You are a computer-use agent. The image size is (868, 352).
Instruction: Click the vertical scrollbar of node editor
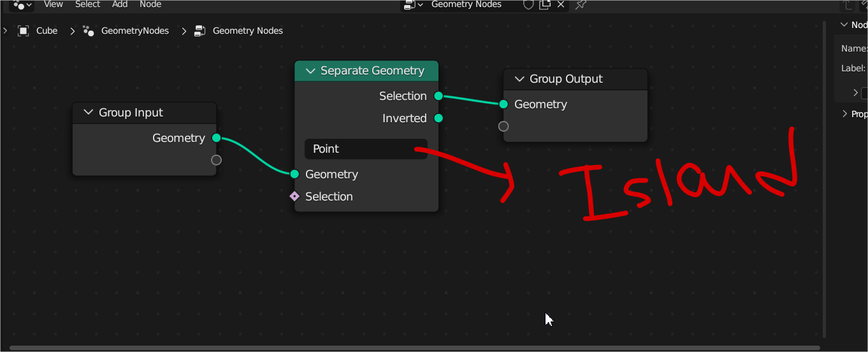click(825, 178)
